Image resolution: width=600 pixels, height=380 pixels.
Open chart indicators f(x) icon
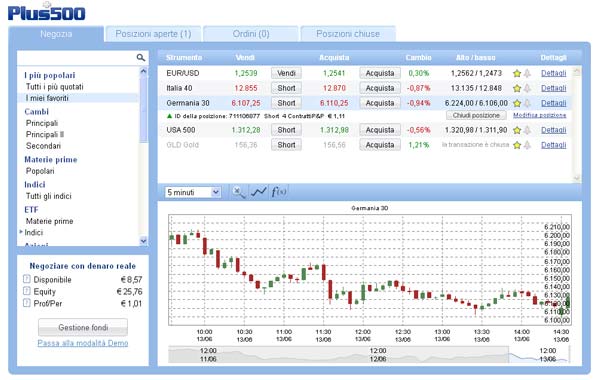pos(279,192)
